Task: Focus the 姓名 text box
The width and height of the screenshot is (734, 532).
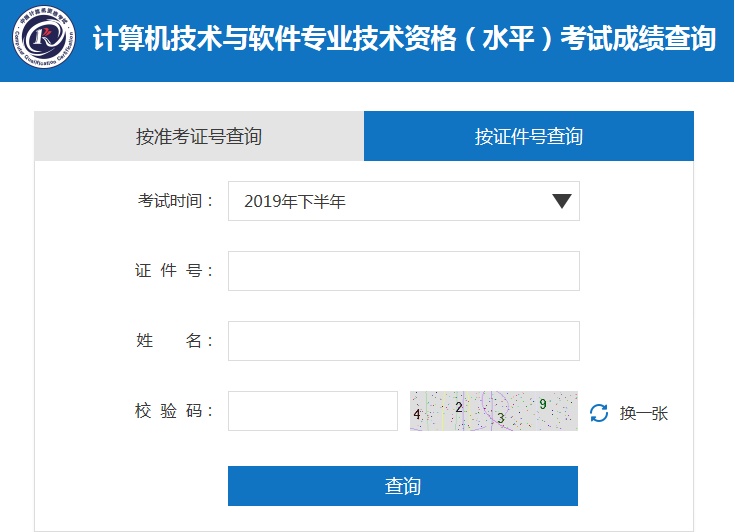Action: point(404,341)
